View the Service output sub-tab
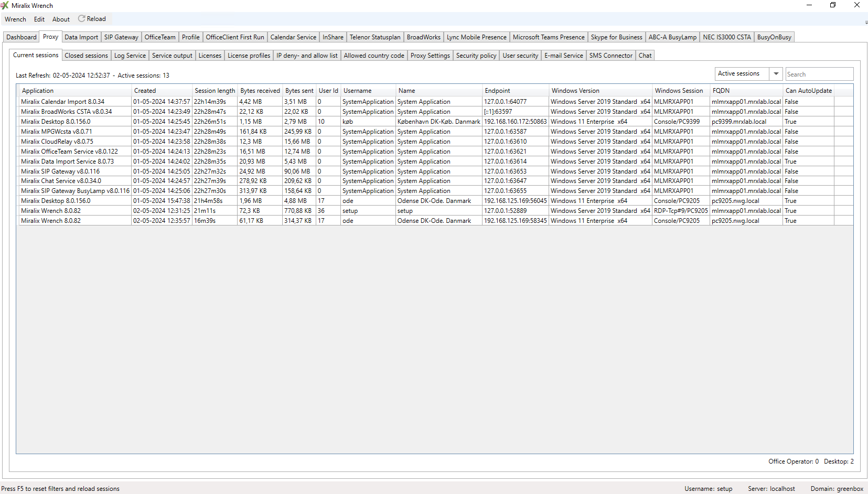The image size is (868, 494). point(172,56)
